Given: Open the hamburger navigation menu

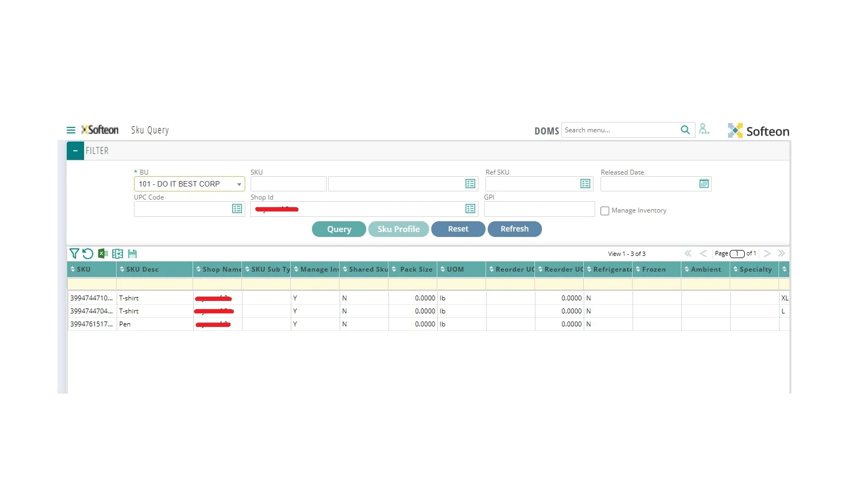Looking at the screenshot, I should 71,130.
